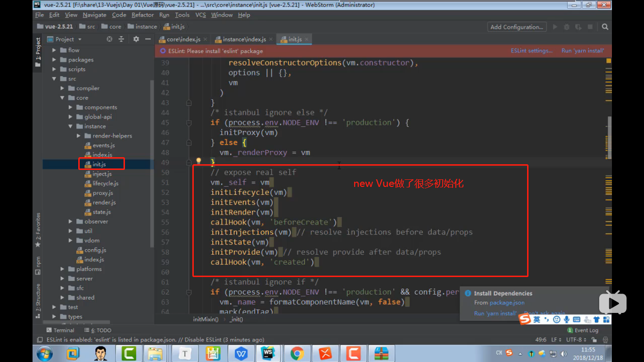Open the VCS menu
The image size is (644, 362).
201,15
